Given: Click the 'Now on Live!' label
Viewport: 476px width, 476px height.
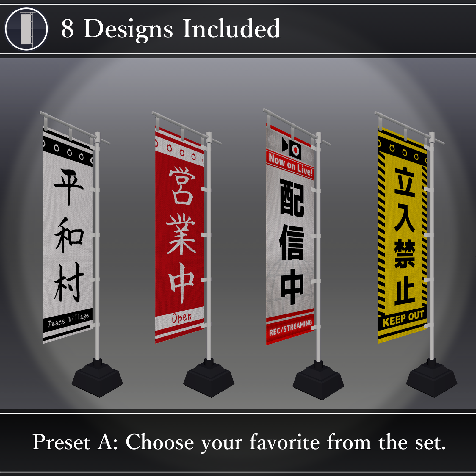Looking at the screenshot, I should (291, 165).
